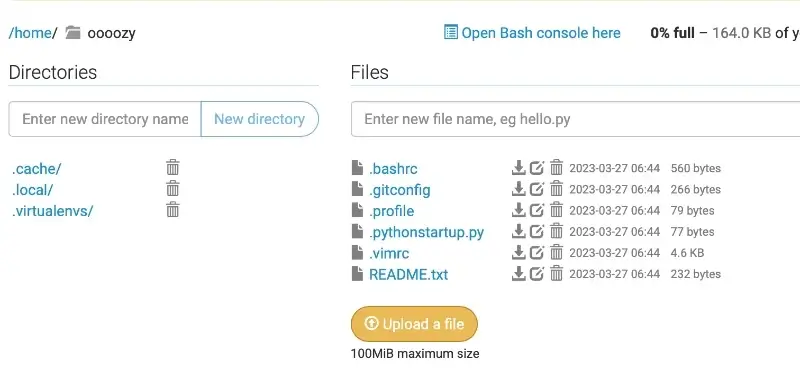Click the file icon next to .bashrc

point(358,168)
